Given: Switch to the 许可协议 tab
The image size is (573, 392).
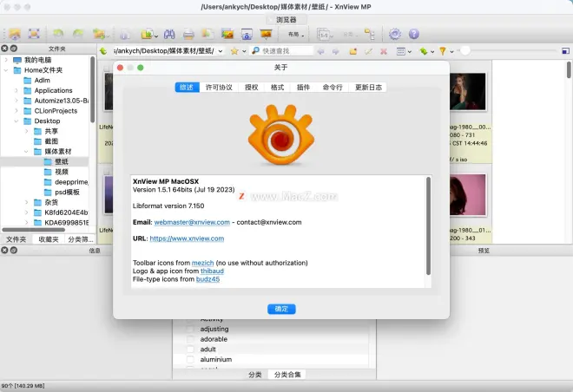Looking at the screenshot, I should pos(219,88).
